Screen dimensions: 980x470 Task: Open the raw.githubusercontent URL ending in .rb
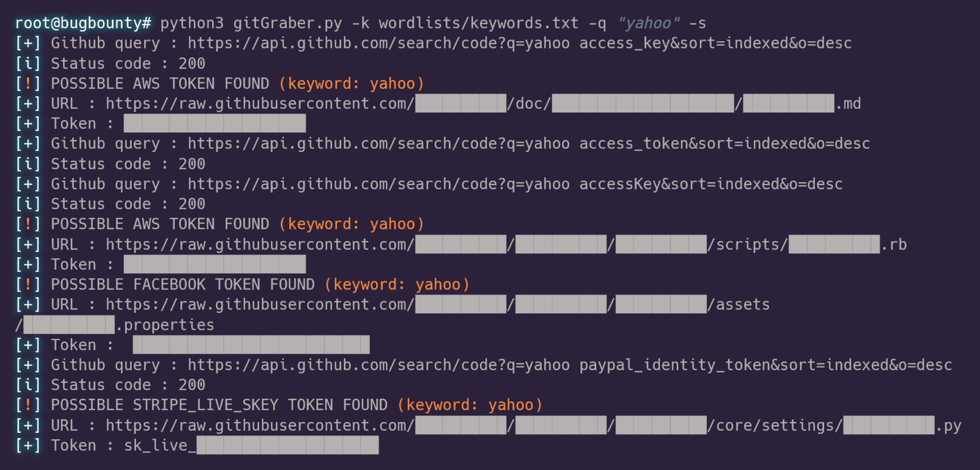pyautogui.click(x=506, y=244)
